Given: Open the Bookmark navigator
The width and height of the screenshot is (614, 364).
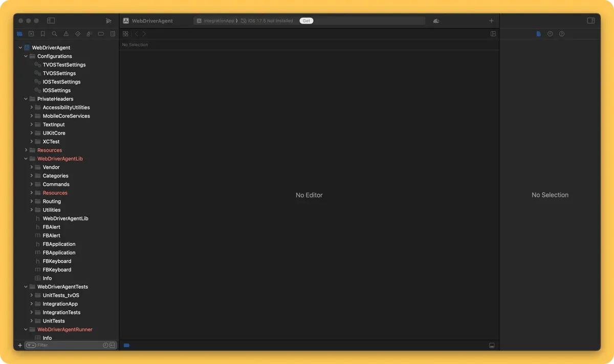Looking at the screenshot, I should coord(43,34).
